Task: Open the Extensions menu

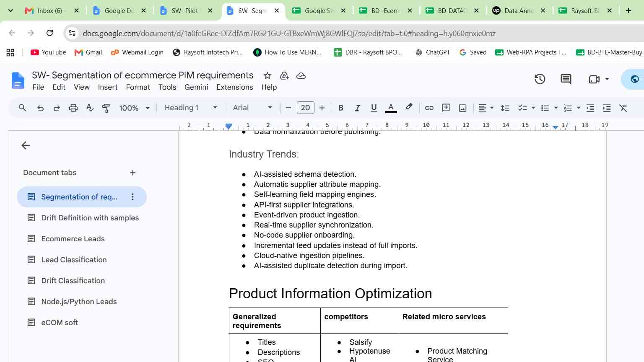Action: pos(234,87)
